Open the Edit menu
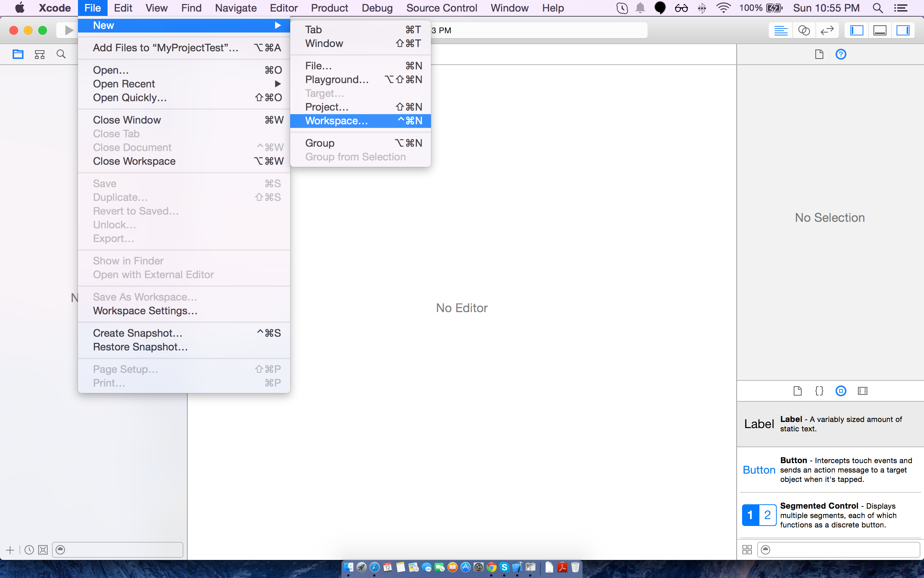Viewport: 924px width, 578px height. pyautogui.click(x=123, y=8)
